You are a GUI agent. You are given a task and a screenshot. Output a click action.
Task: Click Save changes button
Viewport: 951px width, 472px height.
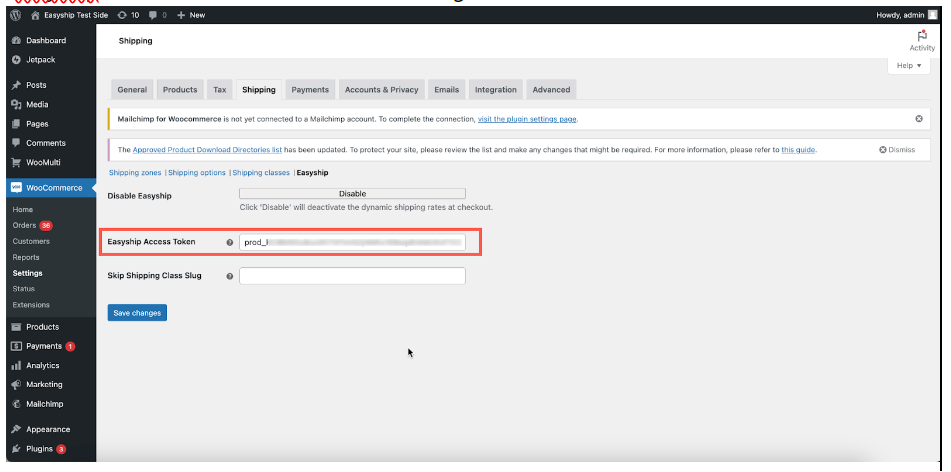pyautogui.click(x=137, y=313)
